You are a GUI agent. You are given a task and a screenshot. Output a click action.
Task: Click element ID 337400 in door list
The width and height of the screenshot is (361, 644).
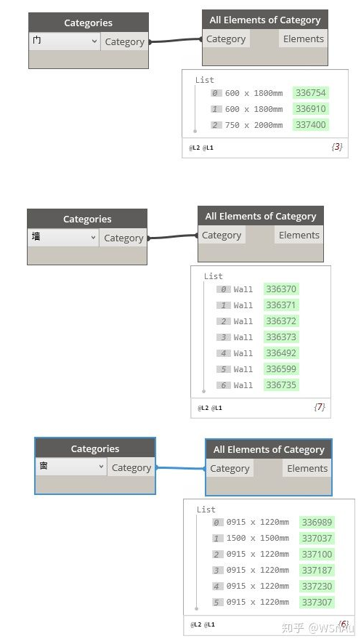click(x=311, y=125)
